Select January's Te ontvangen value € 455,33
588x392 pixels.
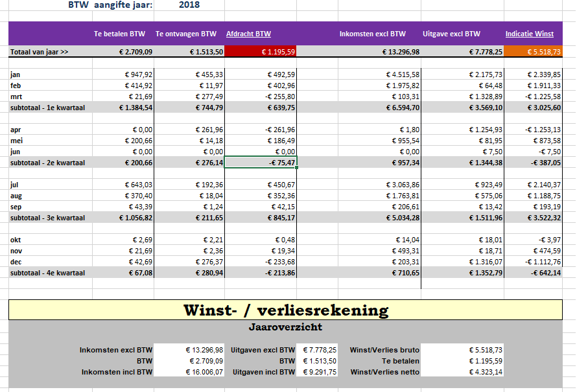click(x=209, y=75)
